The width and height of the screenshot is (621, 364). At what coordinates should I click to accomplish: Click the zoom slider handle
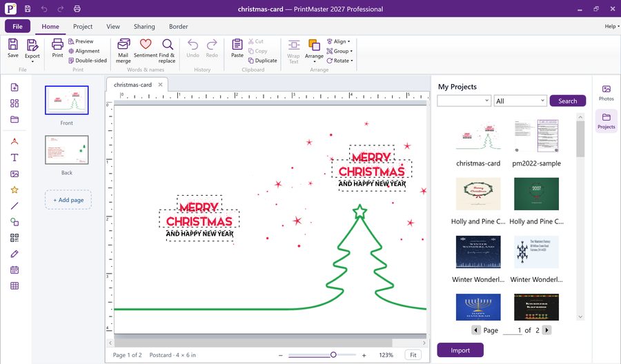tap(333, 355)
